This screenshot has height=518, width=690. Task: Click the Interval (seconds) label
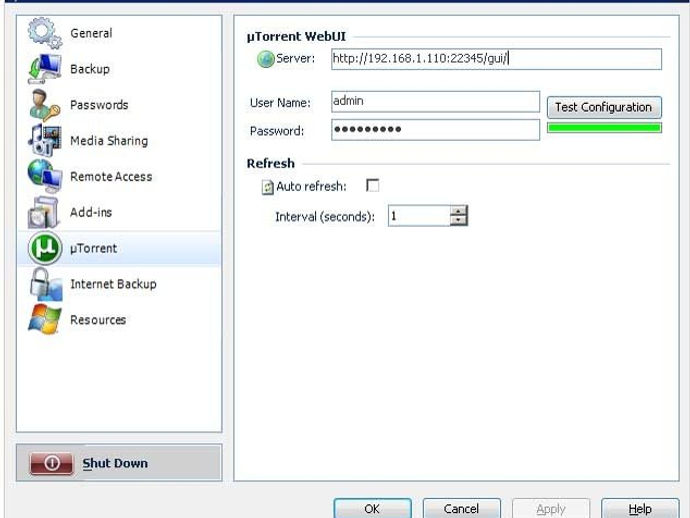[325, 217]
